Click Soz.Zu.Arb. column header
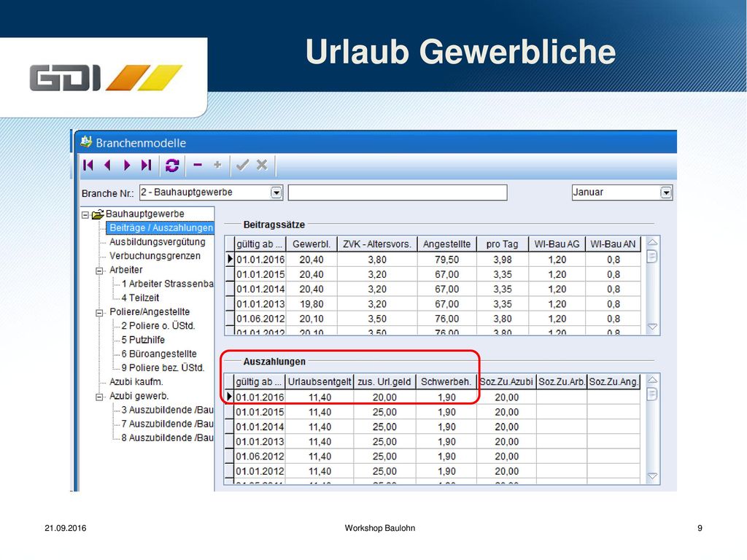Screen dimensions: 747x560 click(x=562, y=382)
